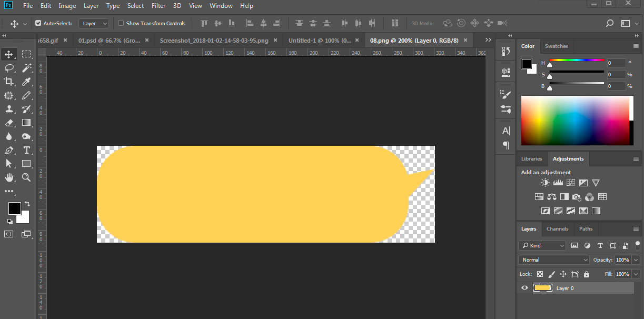The height and width of the screenshot is (319, 644).
Task: Toggle Quick Mask mode
Action: pyautogui.click(x=9, y=234)
